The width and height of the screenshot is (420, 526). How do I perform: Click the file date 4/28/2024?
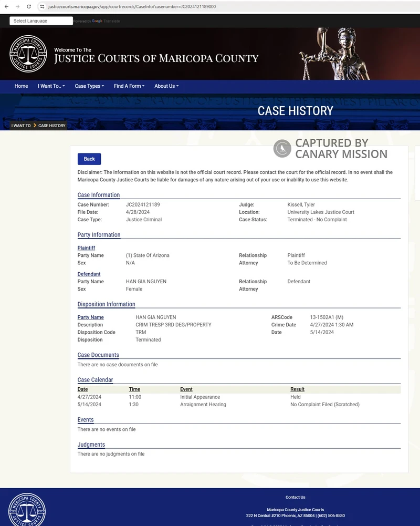click(x=138, y=212)
